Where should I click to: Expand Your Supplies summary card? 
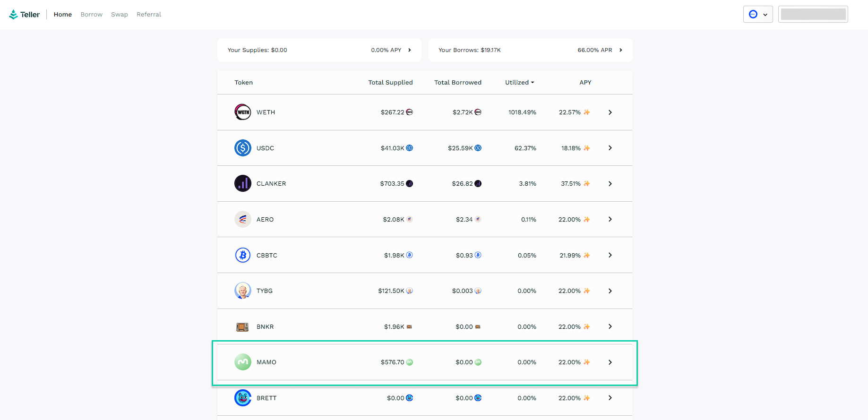click(x=409, y=50)
